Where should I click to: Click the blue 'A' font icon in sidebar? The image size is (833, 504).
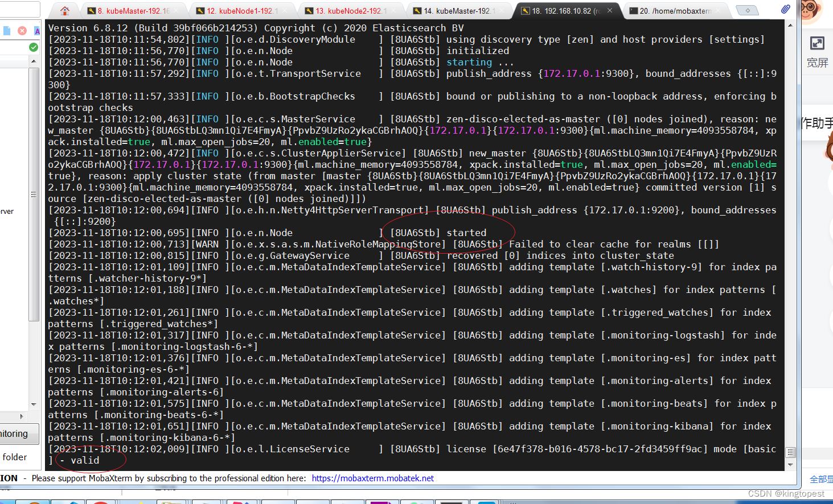click(37, 30)
